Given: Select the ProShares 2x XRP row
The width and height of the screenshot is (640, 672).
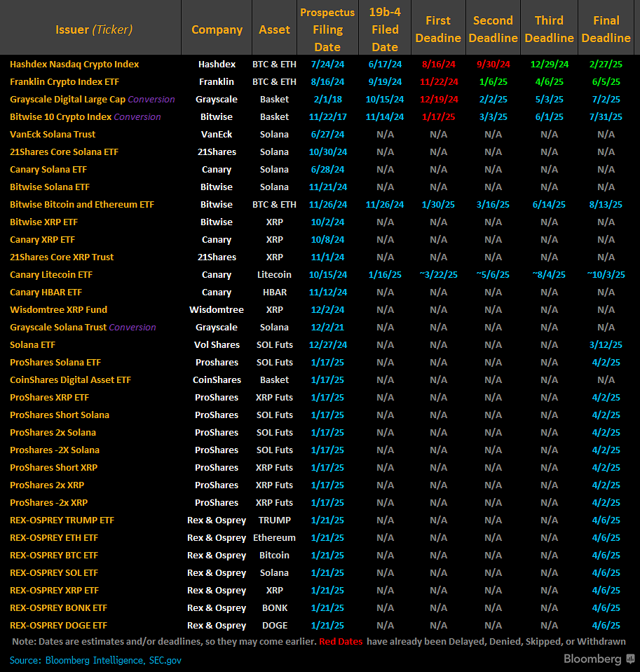Looking at the screenshot, I should [47, 485].
